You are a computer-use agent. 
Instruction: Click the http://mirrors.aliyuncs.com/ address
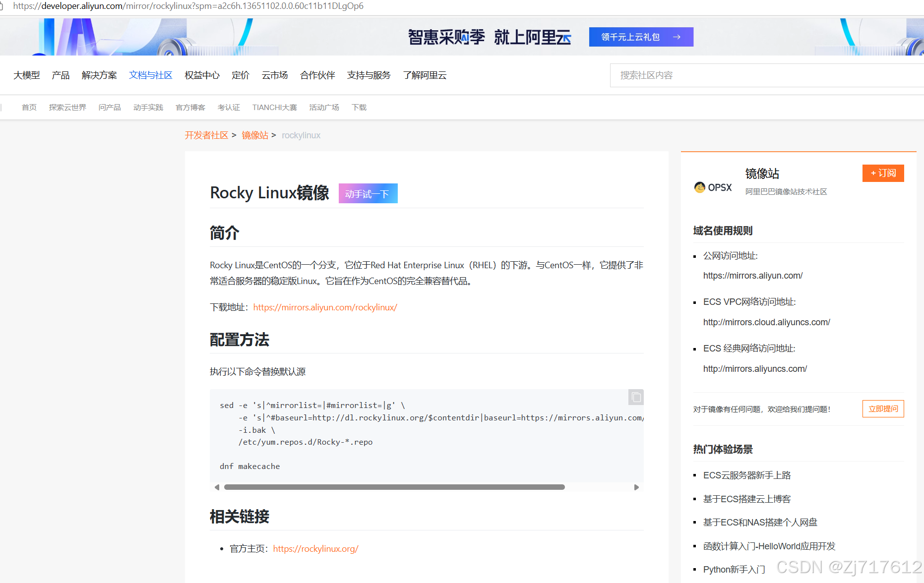coord(755,369)
